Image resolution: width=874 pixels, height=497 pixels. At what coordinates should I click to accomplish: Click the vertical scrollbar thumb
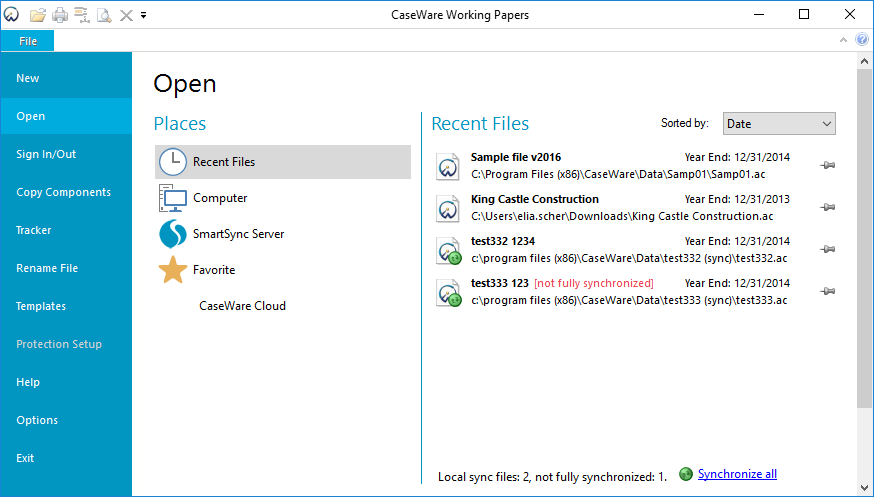point(865,238)
